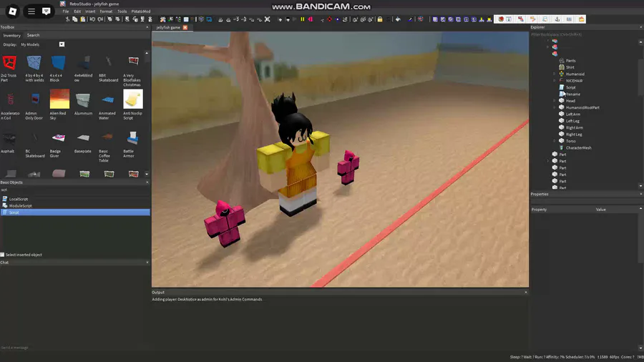
Task: Open the Format menu
Action: 106,11
